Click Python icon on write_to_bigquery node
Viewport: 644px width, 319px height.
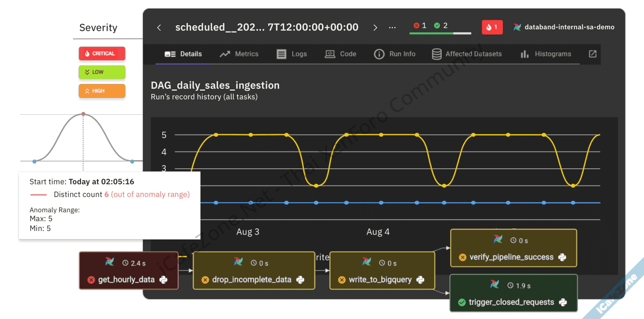pos(420,280)
